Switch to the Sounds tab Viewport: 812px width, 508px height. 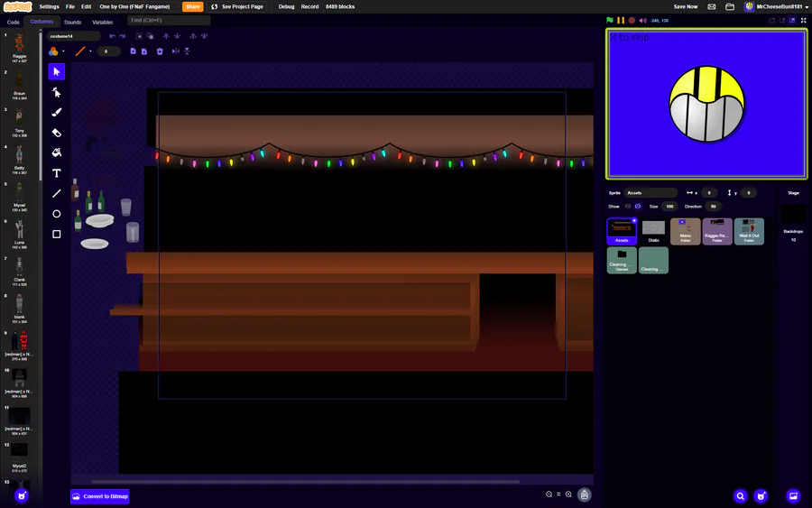coord(72,23)
